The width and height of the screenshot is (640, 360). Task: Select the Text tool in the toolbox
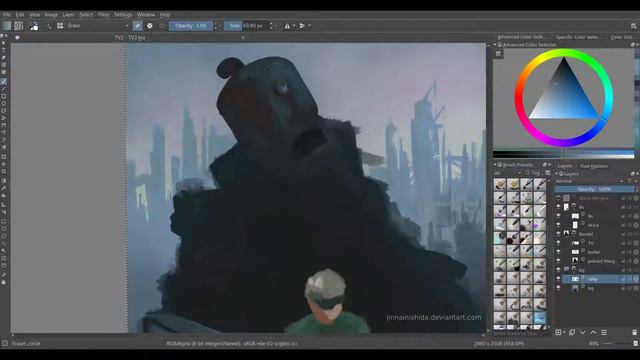click(4, 50)
